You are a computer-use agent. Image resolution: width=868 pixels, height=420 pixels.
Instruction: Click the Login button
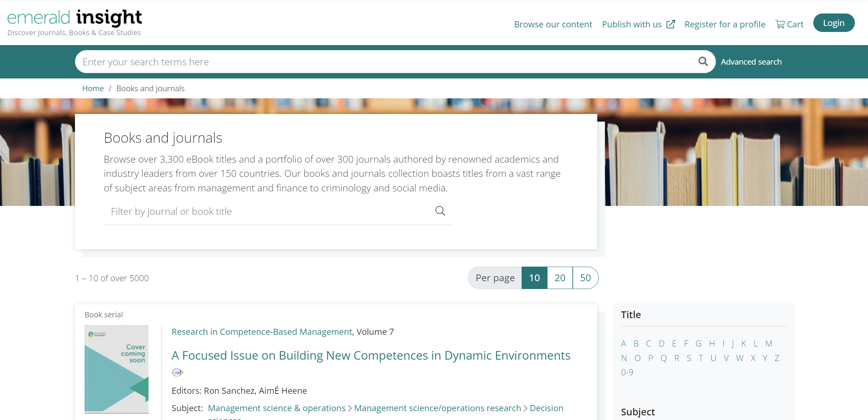coord(834,23)
